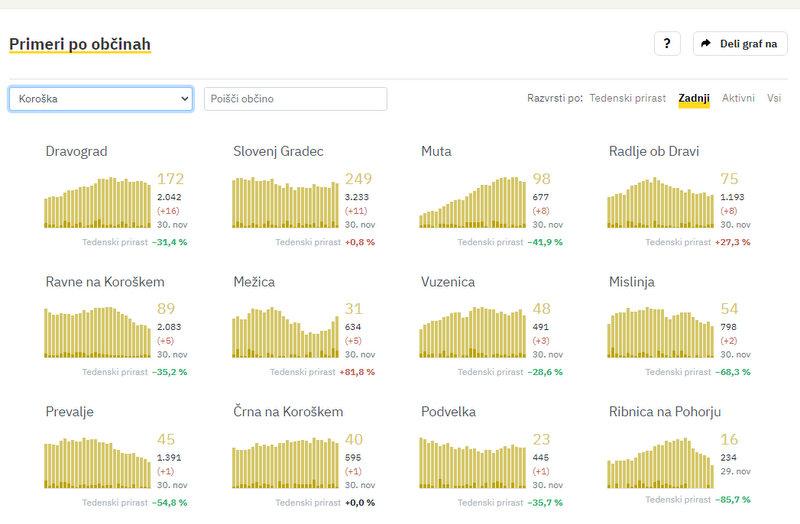Click the Slovenj Gradec bar chart
The height and width of the screenshot is (524, 800).
click(x=285, y=203)
